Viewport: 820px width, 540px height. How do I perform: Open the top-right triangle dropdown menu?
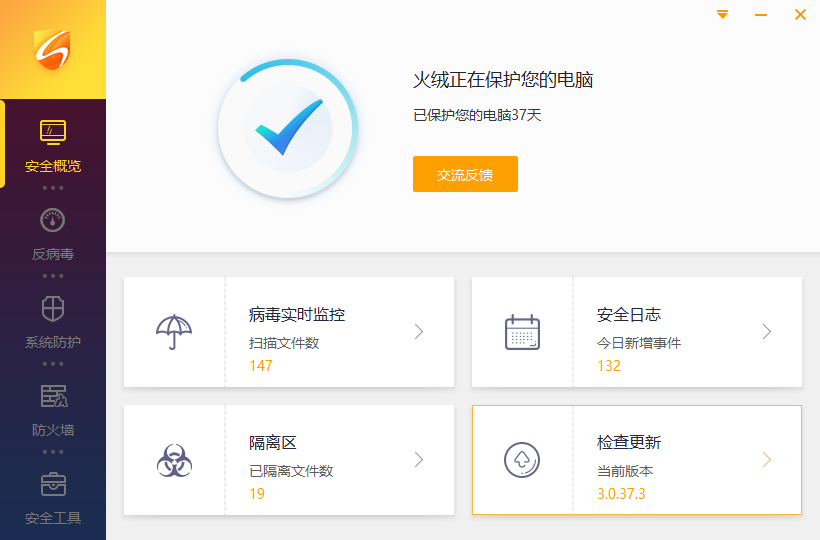(x=722, y=15)
